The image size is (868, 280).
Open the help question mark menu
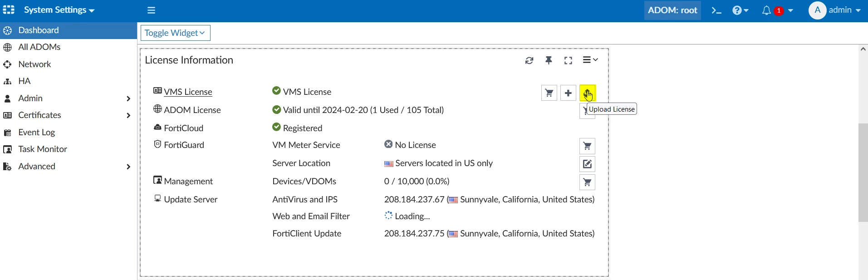click(740, 10)
